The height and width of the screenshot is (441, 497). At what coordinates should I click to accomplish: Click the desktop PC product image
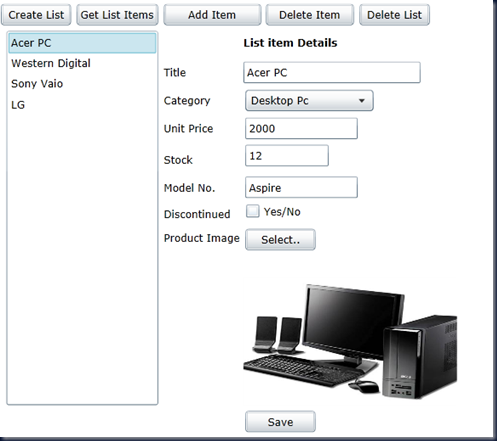coord(350,342)
